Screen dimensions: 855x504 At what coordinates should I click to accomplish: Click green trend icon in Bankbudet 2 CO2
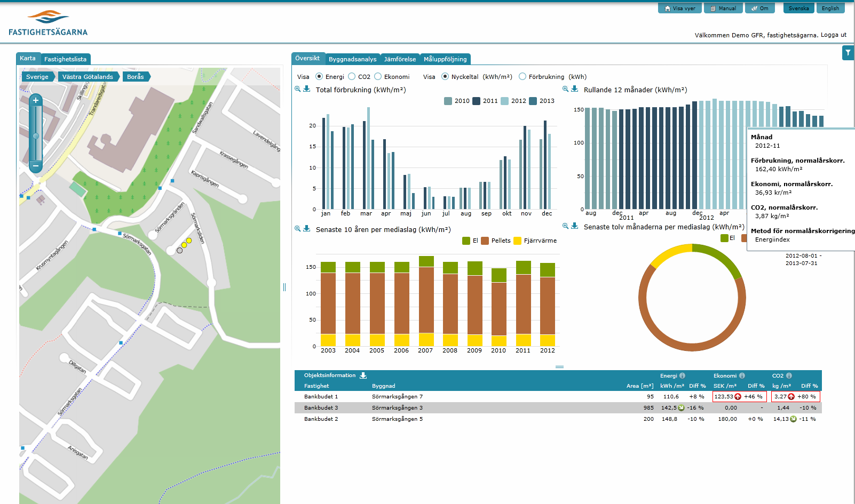(793, 419)
